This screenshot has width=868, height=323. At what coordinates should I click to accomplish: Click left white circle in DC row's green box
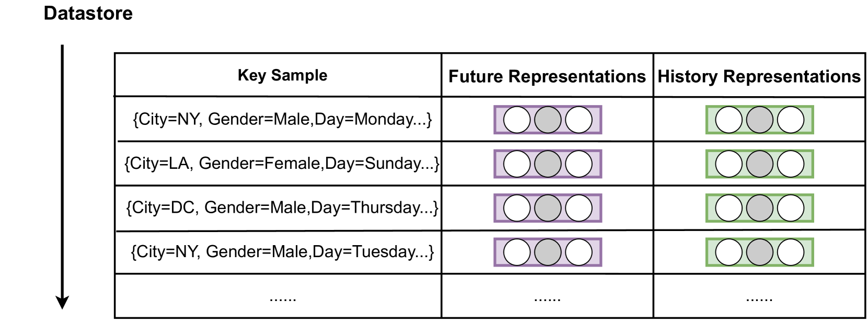coord(728,208)
